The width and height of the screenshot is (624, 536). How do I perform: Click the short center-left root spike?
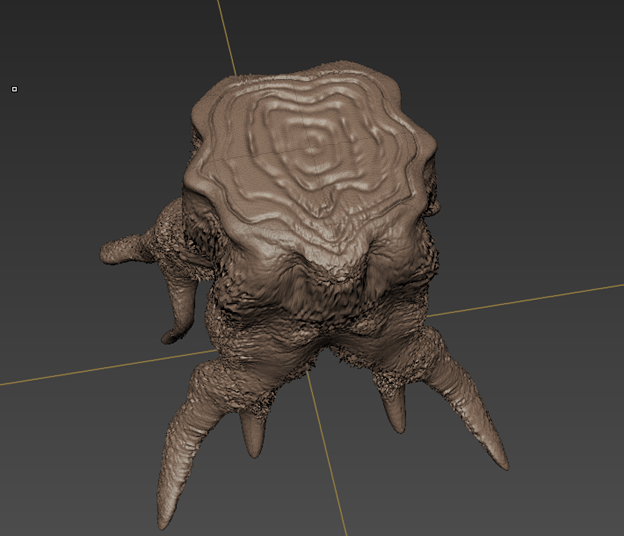click(x=254, y=435)
